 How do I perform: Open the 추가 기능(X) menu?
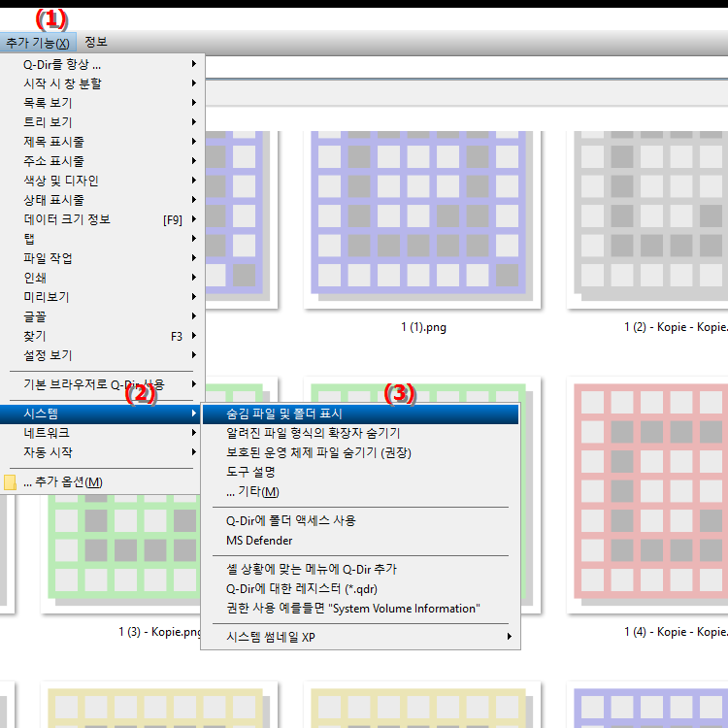tap(38, 43)
